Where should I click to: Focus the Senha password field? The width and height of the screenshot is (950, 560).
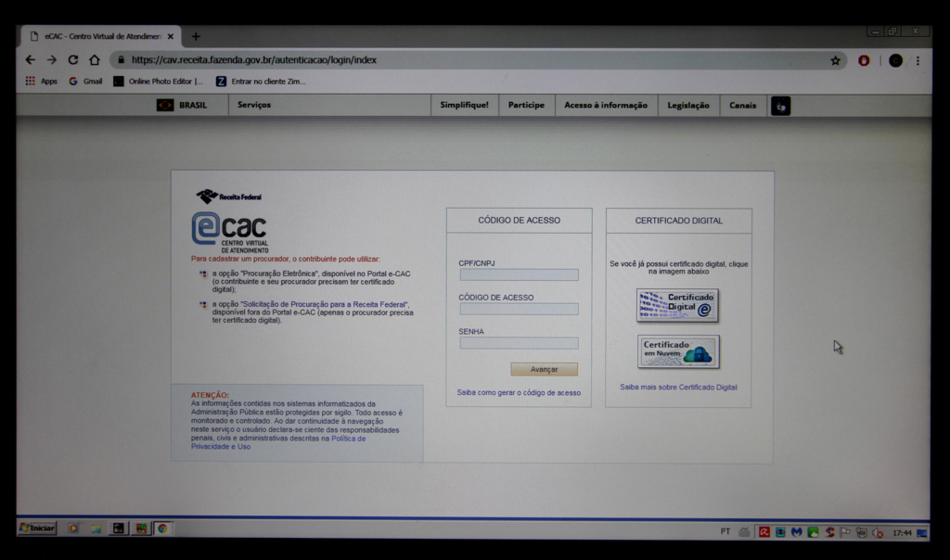click(x=519, y=343)
